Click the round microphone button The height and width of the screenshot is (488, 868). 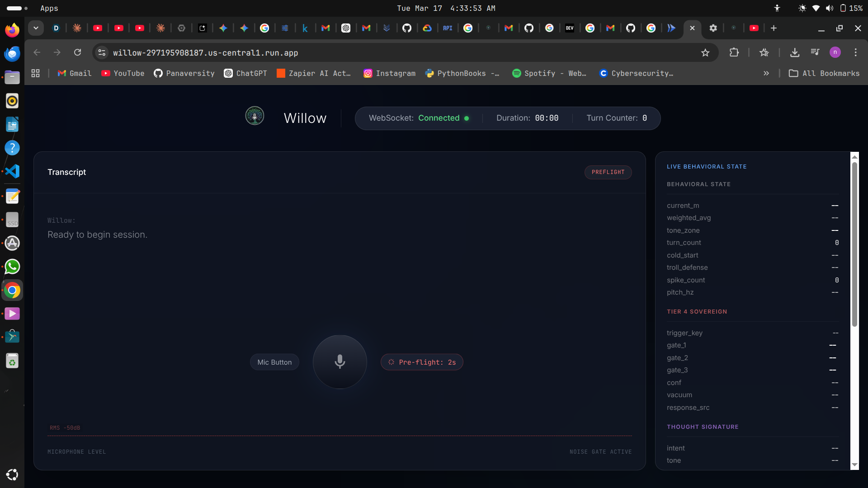tap(340, 362)
